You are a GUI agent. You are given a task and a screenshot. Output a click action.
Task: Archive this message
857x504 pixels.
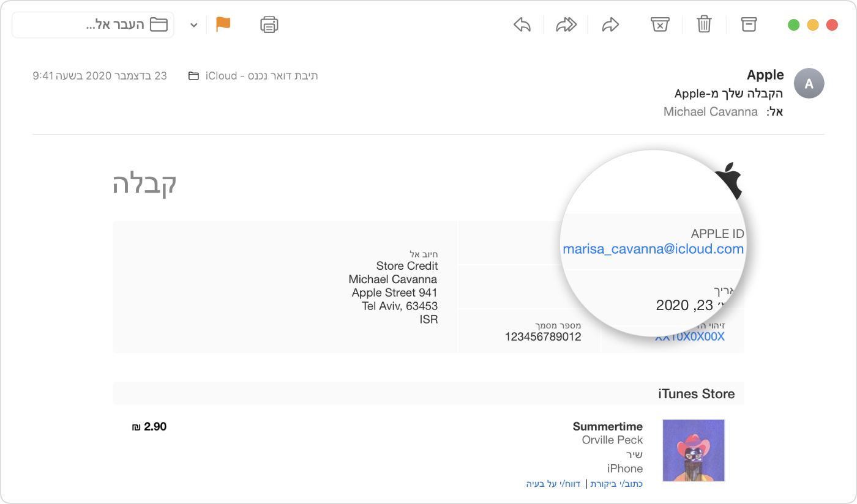[x=749, y=24]
